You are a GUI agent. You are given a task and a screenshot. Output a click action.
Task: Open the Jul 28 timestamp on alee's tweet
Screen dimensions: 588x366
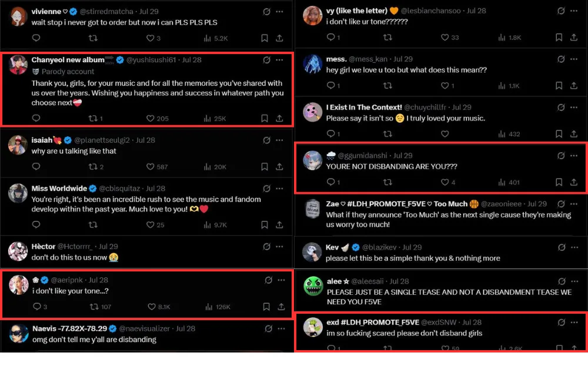[399, 281]
